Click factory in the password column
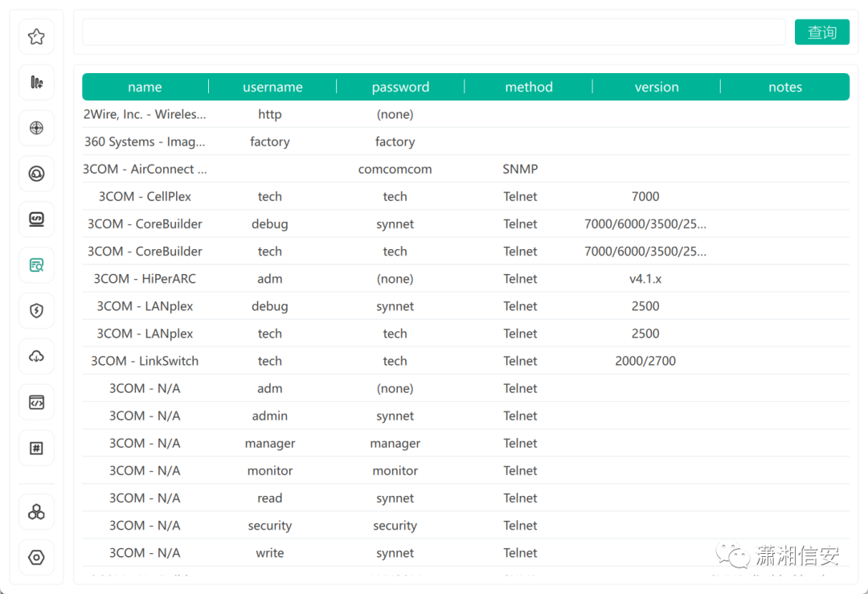The height and width of the screenshot is (594, 868). click(x=395, y=141)
